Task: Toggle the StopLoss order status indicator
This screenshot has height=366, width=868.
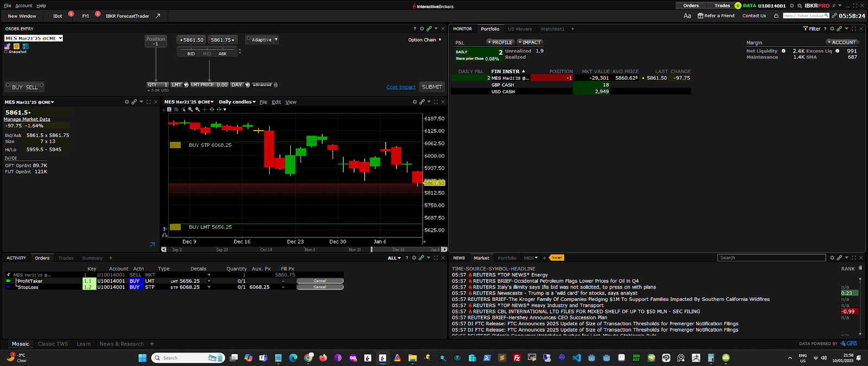Action: pos(8,287)
